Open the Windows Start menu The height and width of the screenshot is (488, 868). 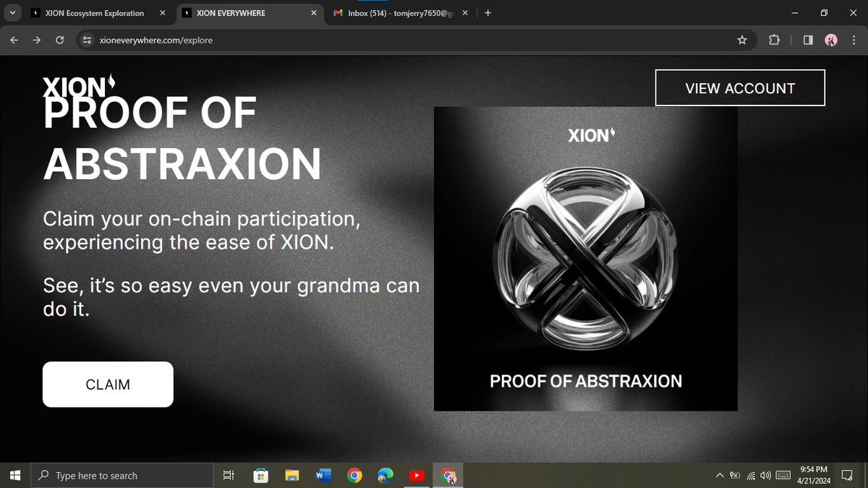(14, 475)
